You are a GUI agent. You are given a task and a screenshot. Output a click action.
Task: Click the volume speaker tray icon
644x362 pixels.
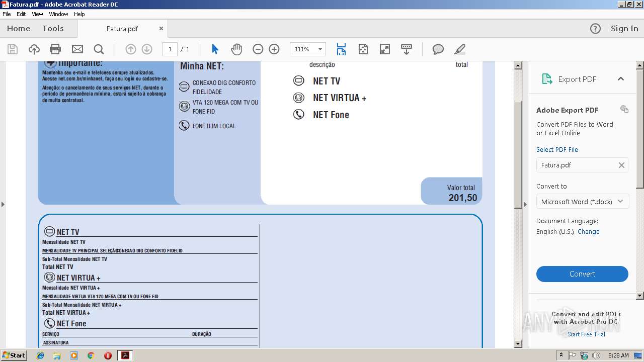pos(596,355)
